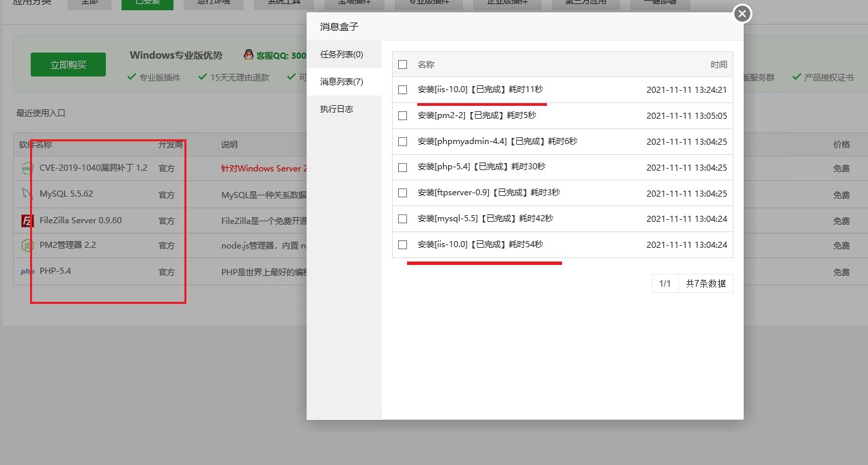Check the pm2-2 install message

click(x=402, y=115)
